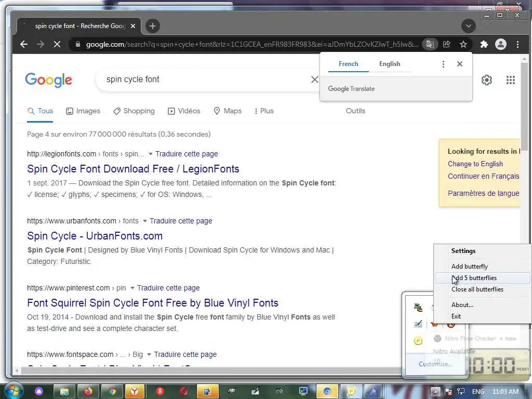
Task: Switch to the Shopping results tab
Action: pyautogui.click(x=134, y=111)
